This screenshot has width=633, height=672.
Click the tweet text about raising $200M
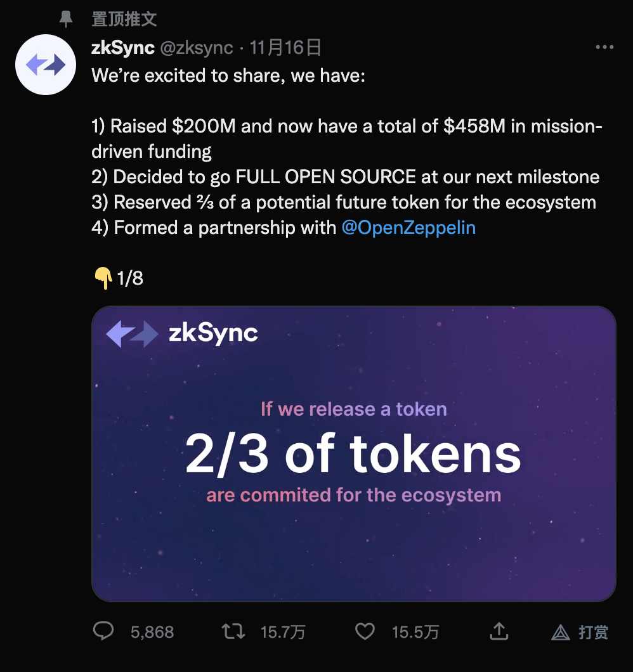tap(346, 126)
